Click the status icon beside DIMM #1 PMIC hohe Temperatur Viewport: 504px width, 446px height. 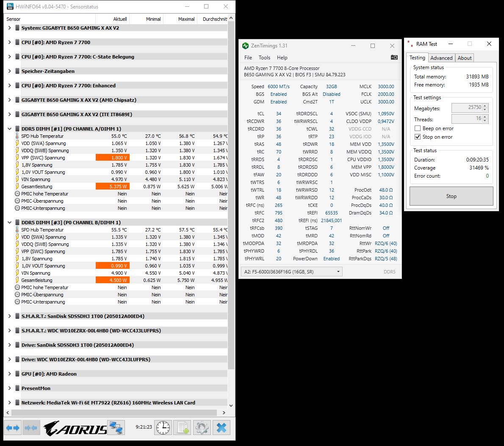tap(17, 194)
